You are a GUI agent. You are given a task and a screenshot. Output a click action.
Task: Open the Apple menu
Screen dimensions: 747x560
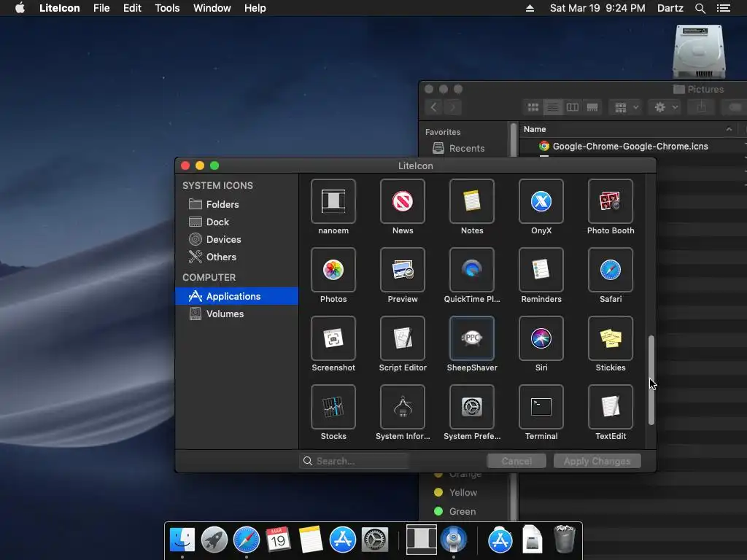pos(20,8)
